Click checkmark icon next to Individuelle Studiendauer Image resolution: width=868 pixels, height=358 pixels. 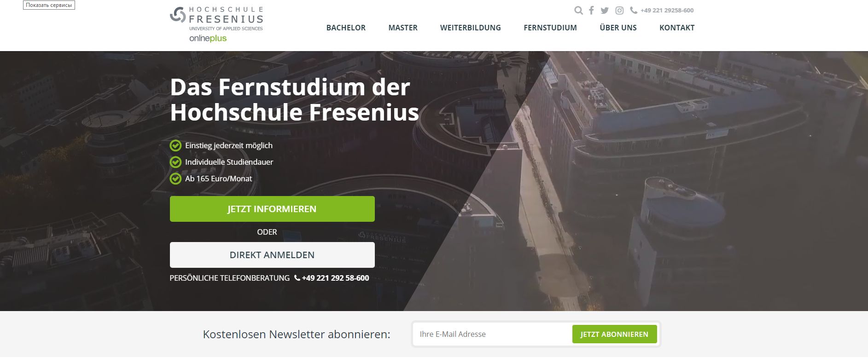click(175, 162)
